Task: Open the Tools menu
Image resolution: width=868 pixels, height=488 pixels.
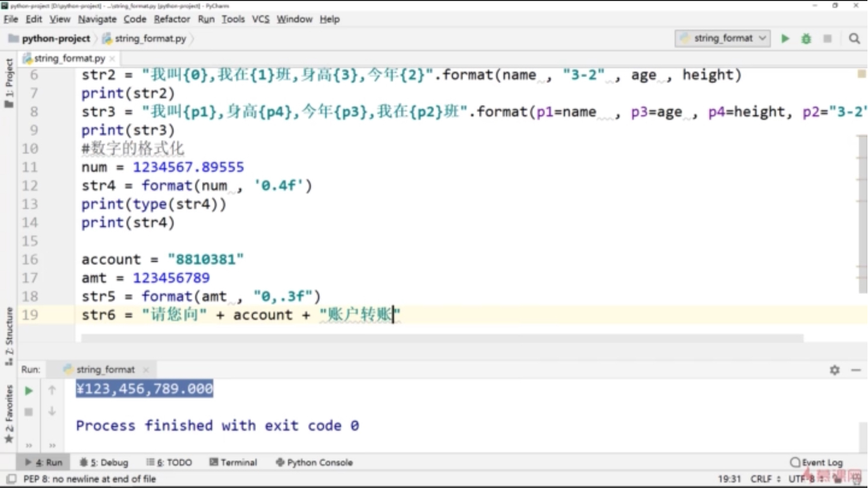Action: coord(233,19)
